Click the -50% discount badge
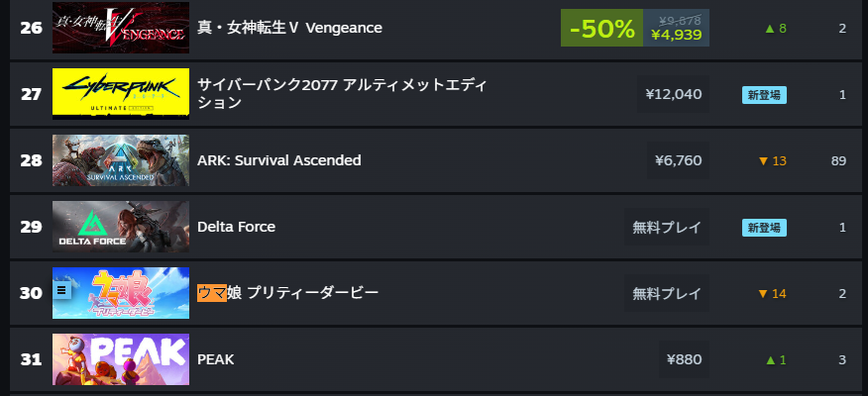The image size is (868, 396). point(601,28)
